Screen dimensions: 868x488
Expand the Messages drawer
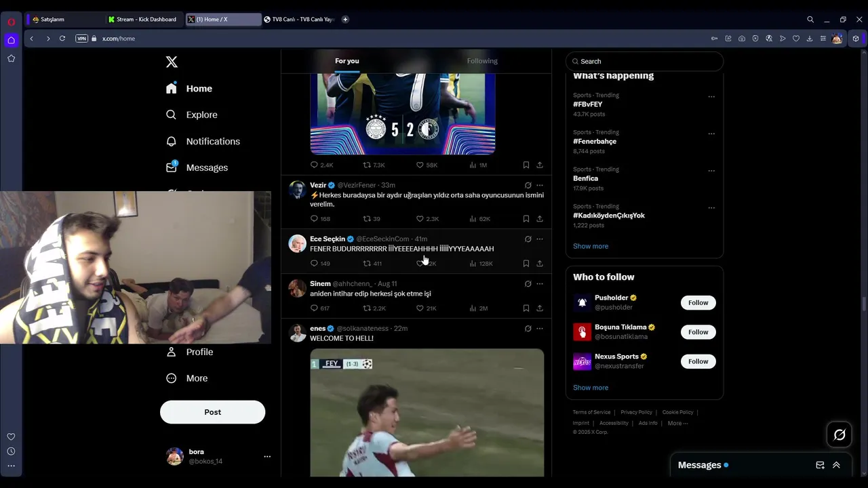click(836, 465)
